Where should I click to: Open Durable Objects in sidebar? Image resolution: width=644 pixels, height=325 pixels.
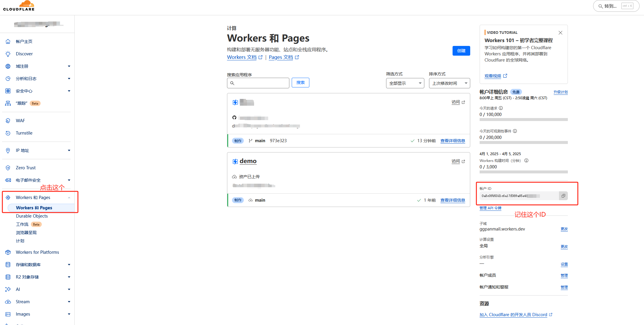(x=32, y=216)
